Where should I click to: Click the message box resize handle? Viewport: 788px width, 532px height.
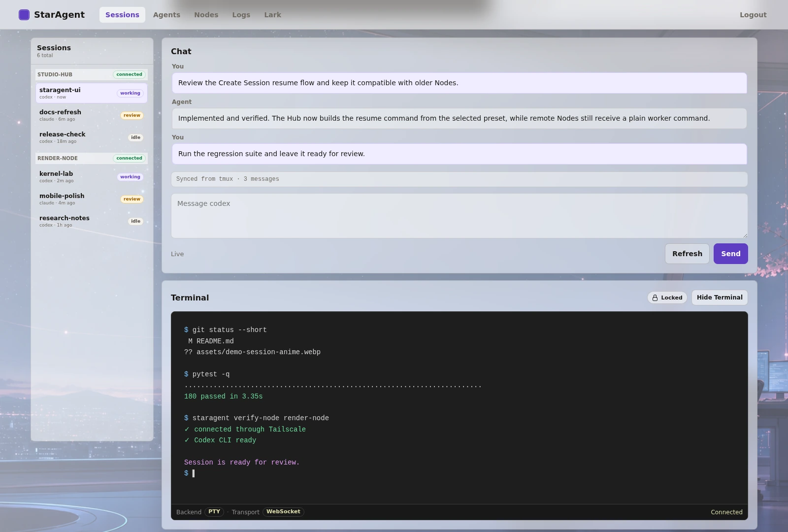click(745, 235)
